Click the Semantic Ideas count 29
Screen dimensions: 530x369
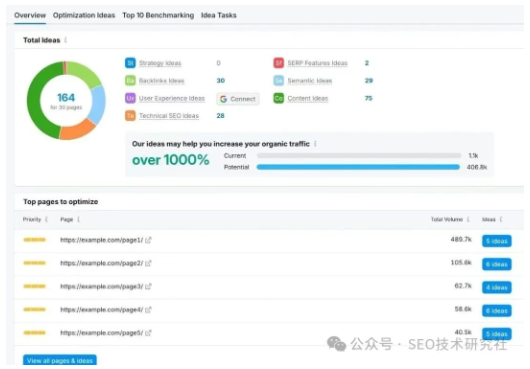(368, 80)
